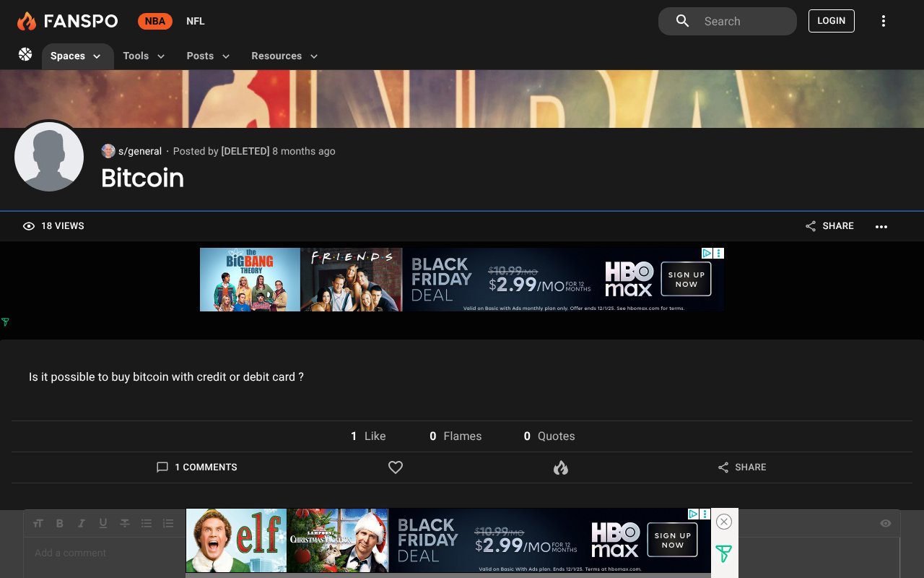Expand the Spaces dropdown
This screenshot has width=924, height=578.
(x=77, y=56)
